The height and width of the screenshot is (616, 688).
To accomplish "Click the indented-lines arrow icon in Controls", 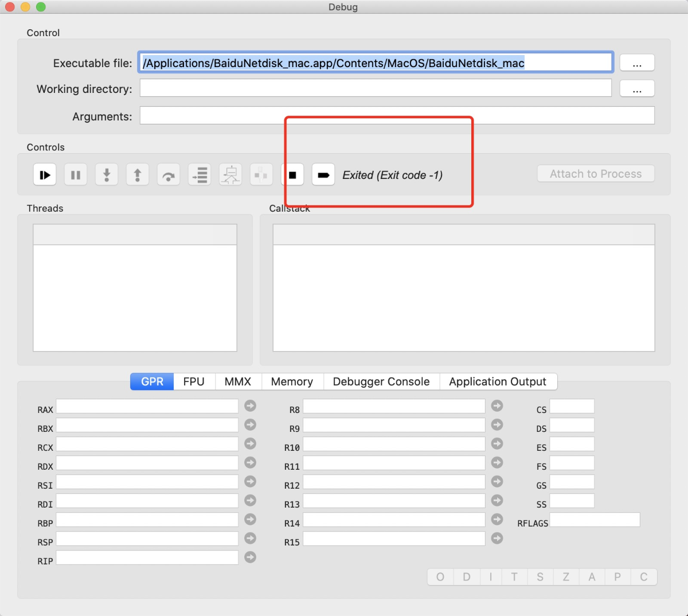I will pyautogui.click(x=200, y=175).
